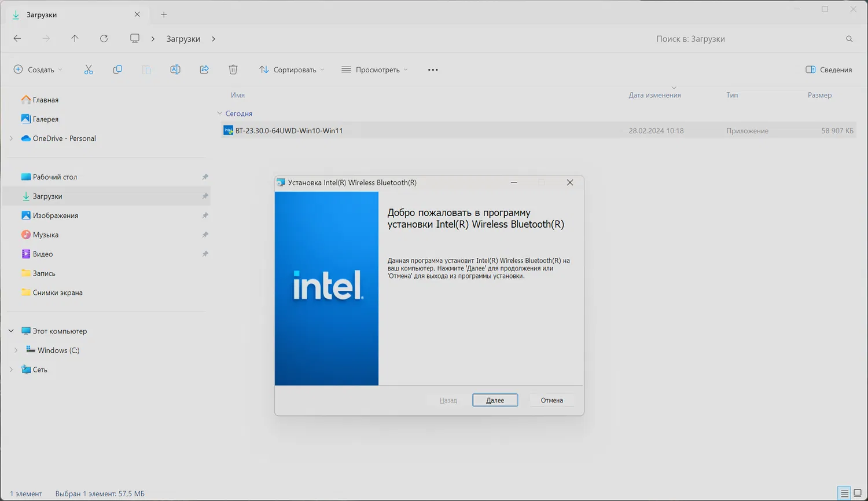Click the computer icon in the address bar
This screenshot has height=501, width=868.
point(135,39)
